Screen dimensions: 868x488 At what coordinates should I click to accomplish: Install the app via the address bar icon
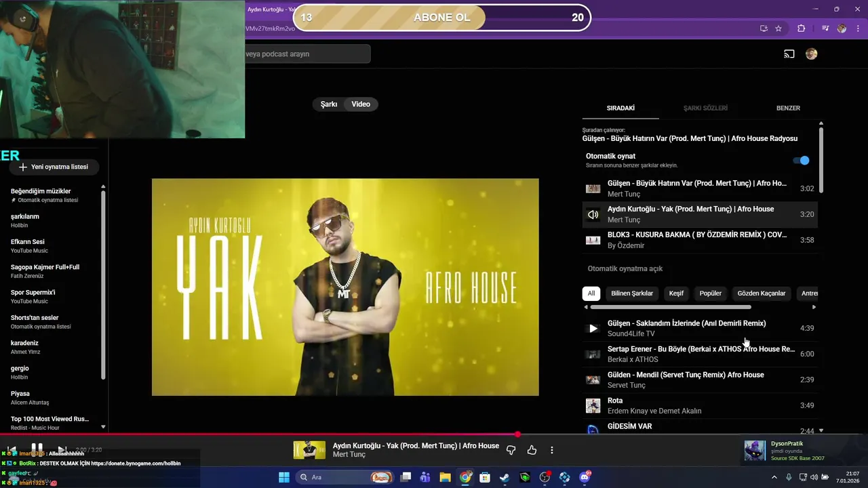(764, 28)
